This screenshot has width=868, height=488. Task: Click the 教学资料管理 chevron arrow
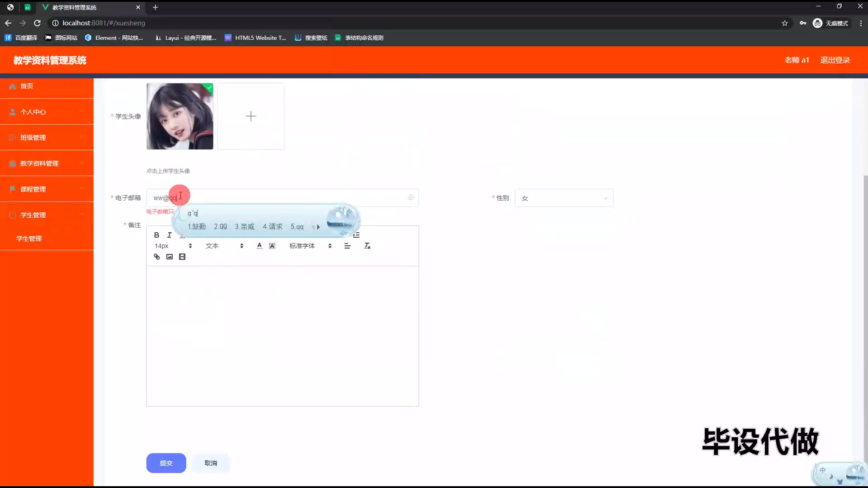pyautogui.click(x=81, y=163)
